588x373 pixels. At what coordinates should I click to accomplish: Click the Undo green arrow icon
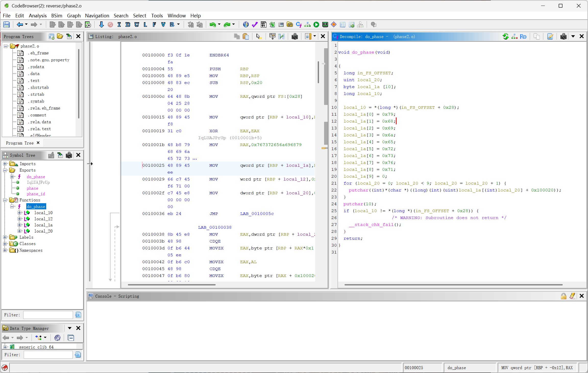click(213, 25)
